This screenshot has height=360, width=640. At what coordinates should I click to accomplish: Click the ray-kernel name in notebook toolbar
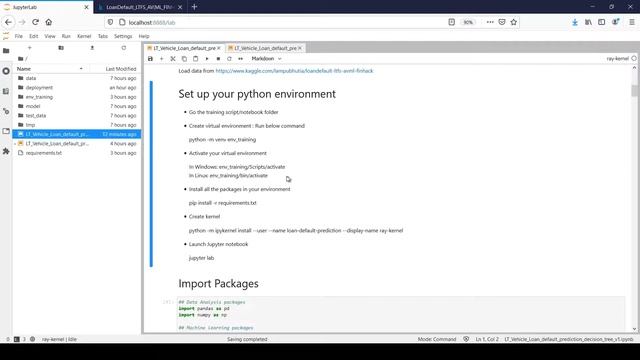click(617, 59)
